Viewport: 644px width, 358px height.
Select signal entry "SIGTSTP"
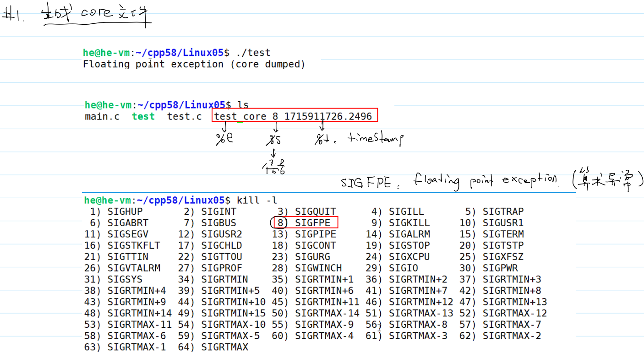click(x=503, y=245)
